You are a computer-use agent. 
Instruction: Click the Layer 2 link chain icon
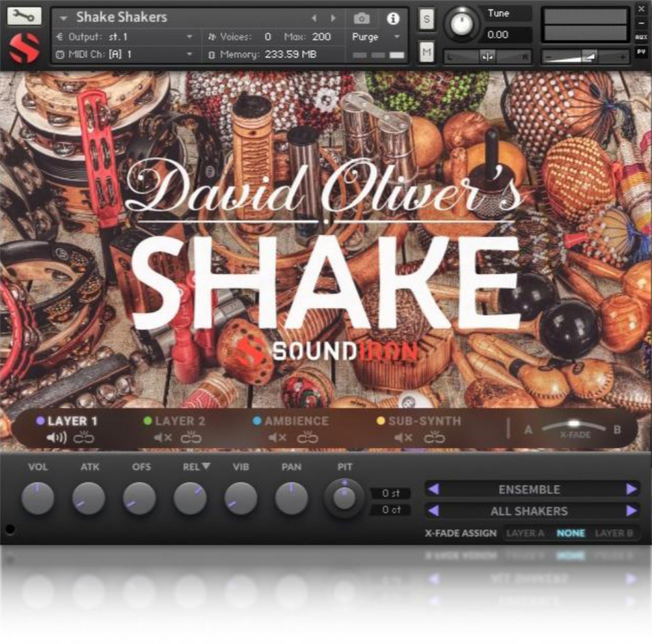[191, 438]
